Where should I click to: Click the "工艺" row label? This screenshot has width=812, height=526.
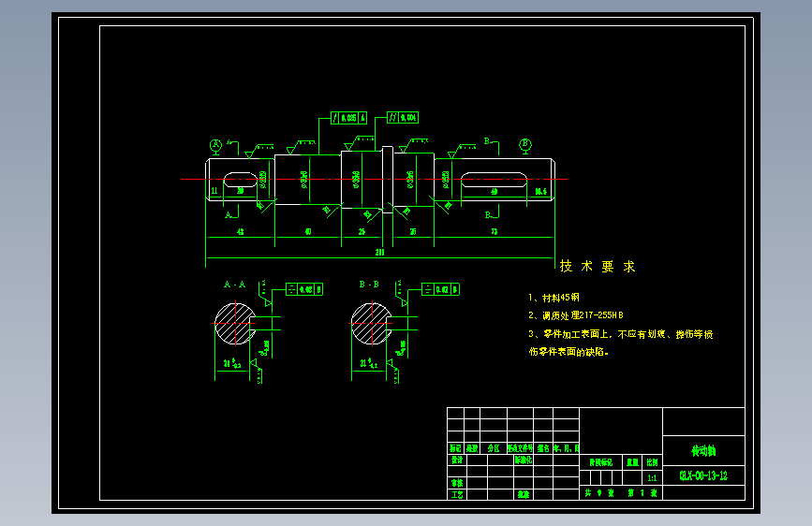tap(457, 494)
